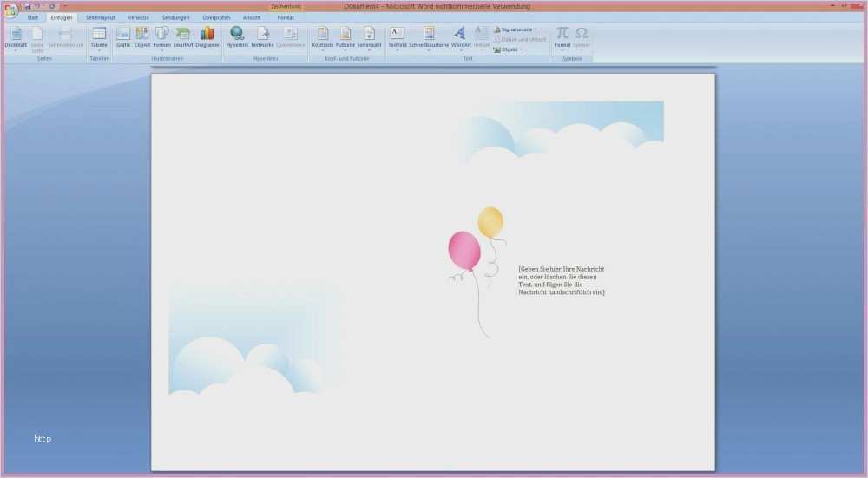Viewport: 868px width, 478px height.
Task: Open the ClipArt pane
Action: click(142, 36)
